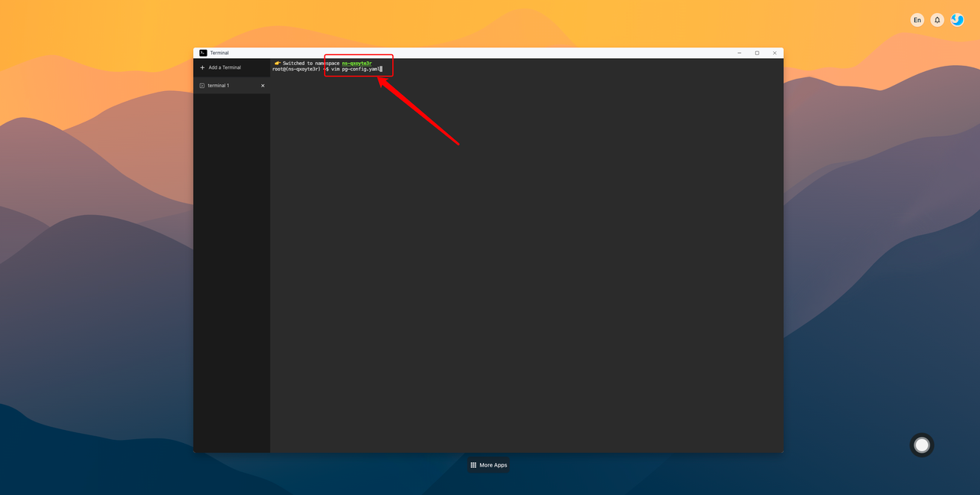Open the user avatar in the top-right corner
The width and height of the screenshot is (980, 495).
click(x=956, y=19)
